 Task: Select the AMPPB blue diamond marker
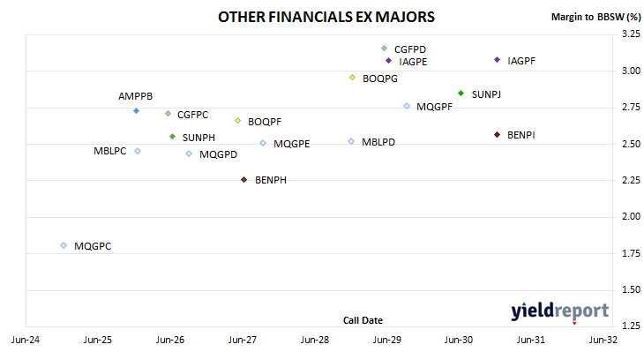137,111
